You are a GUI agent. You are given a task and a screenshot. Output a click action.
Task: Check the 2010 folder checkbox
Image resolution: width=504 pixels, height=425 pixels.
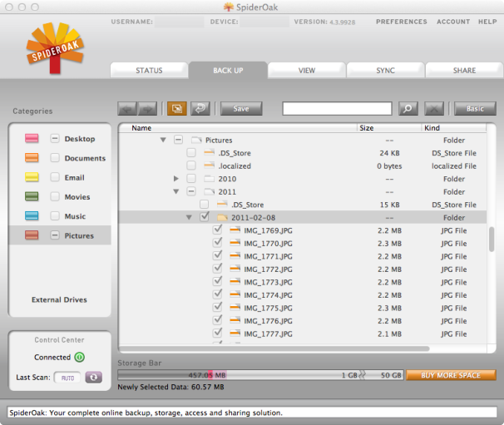click(191, 179)
